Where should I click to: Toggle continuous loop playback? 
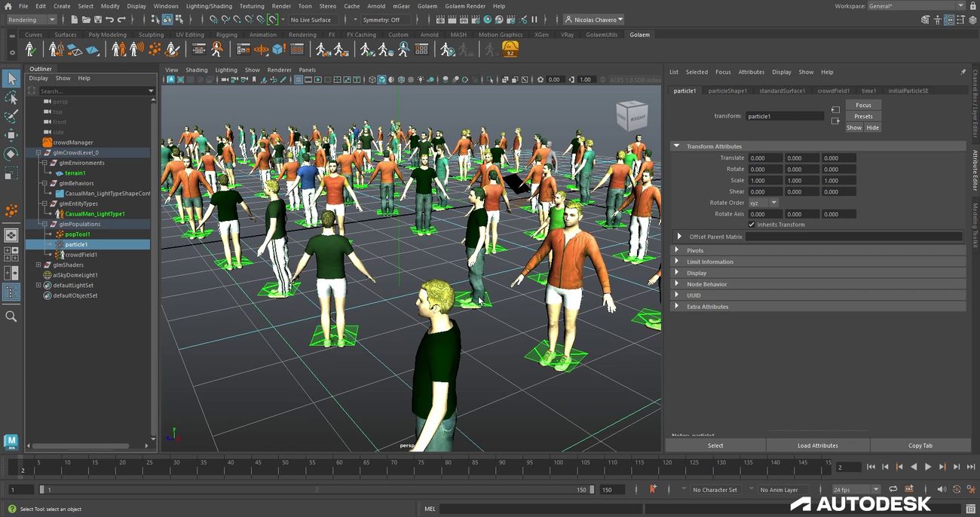893,489
